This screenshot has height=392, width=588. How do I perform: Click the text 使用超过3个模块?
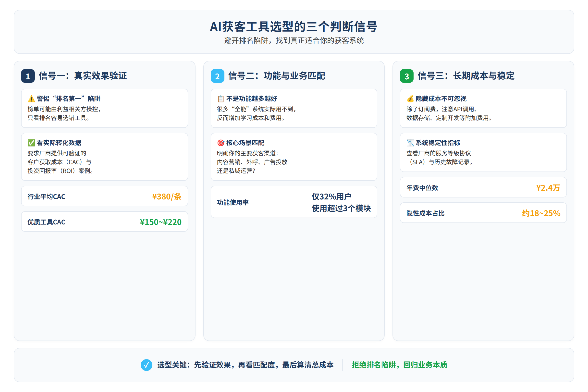(x=341, y=208)
